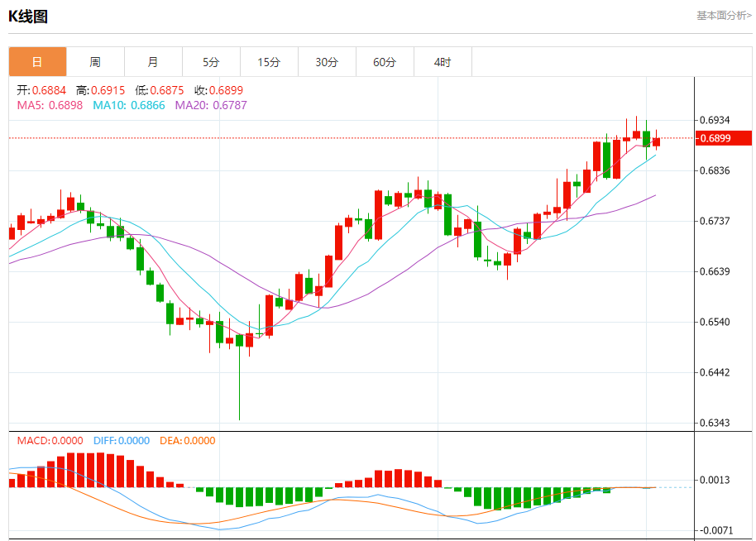Viewport: 756px width, 541px height.
Task: Click the K线图 heading
Action: (28, 17)
